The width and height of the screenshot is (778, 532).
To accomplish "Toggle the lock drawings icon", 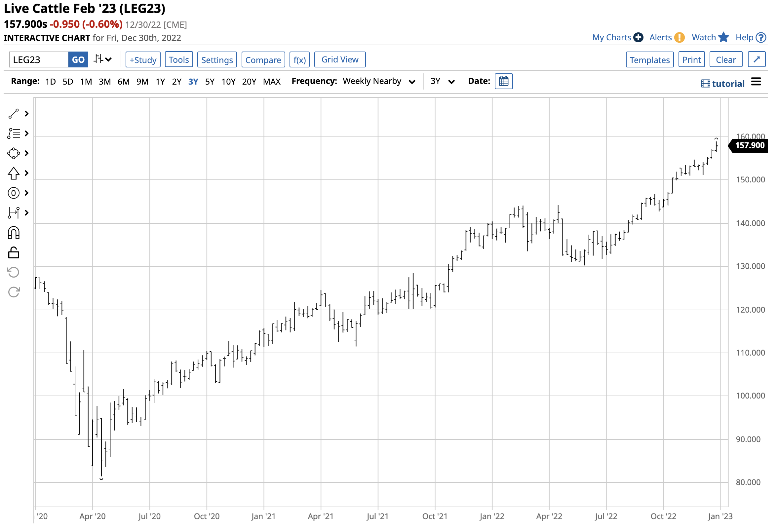I will (x=14, y=253).
